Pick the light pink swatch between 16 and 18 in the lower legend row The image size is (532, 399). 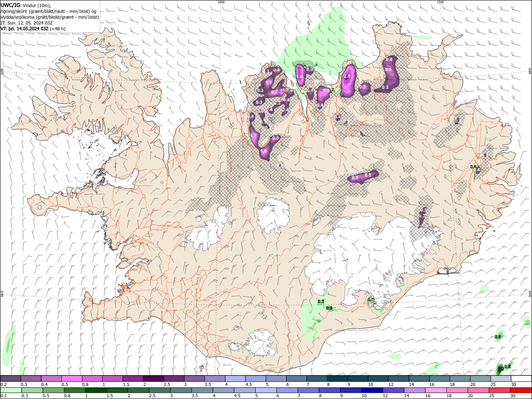pyautogui.click(x=435, y=390)
